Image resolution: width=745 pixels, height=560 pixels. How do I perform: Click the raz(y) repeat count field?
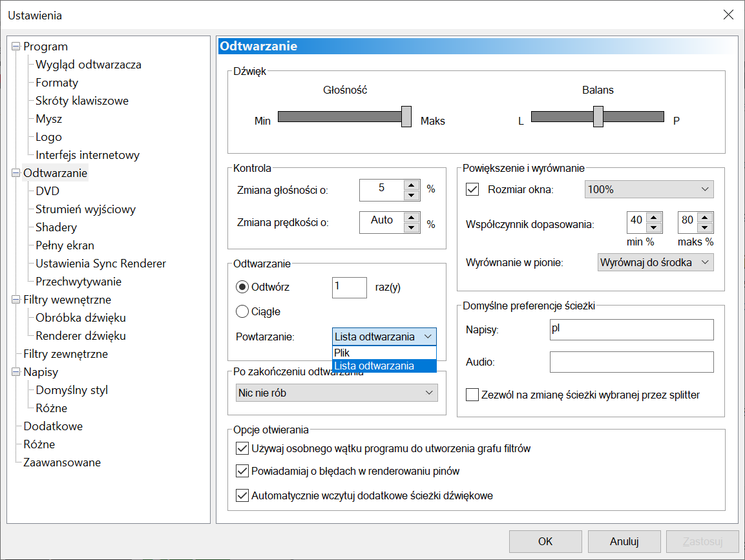click(x=349, y=287)
